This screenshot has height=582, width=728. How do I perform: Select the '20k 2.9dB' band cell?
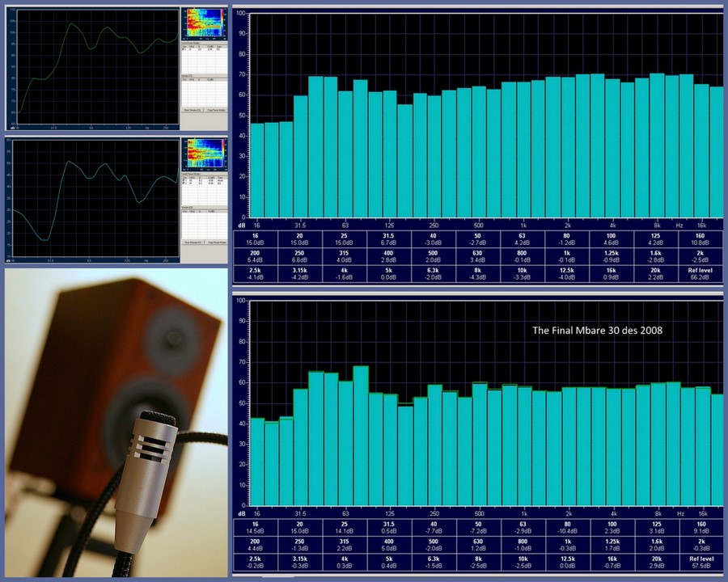[656, 562]
